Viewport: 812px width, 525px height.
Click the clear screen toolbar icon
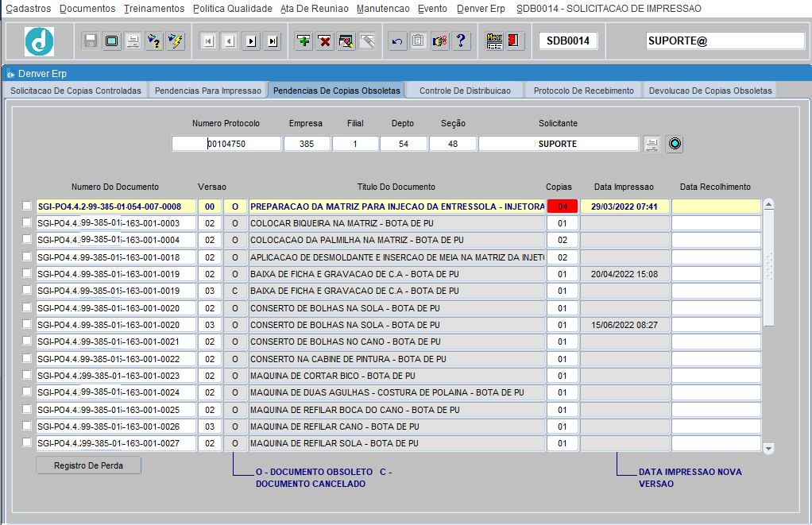click(111, 41)
